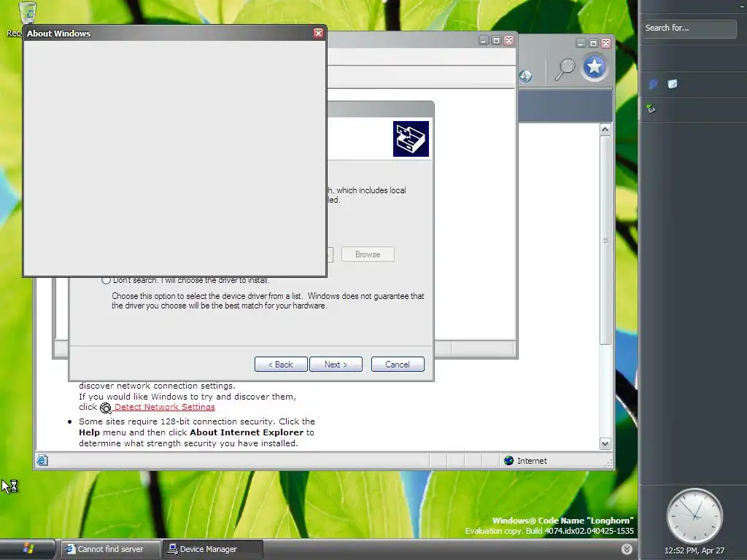Click Next in the hardware wizard
This screenshot has width=747, height=560.
[x=336, y=365]
